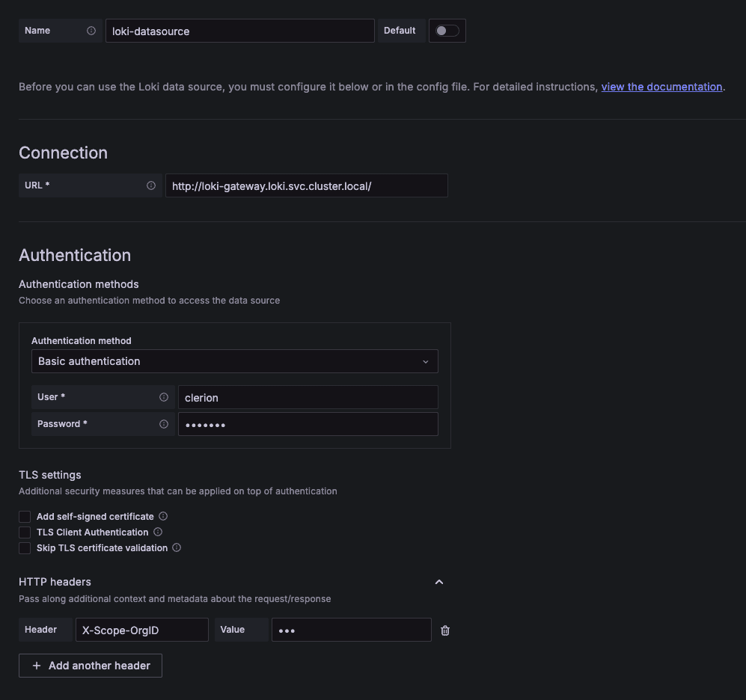This screenshot has height=700, width=746.
Task: Click the URL input field
Action: [306, 185]
